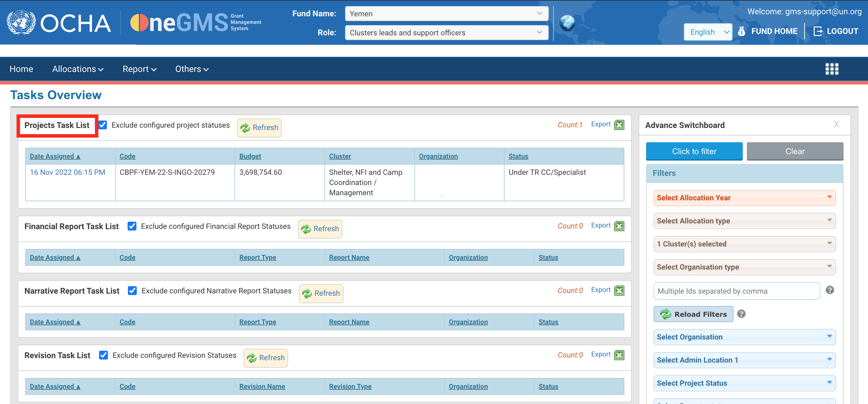Export the Projects Task List

601,124
